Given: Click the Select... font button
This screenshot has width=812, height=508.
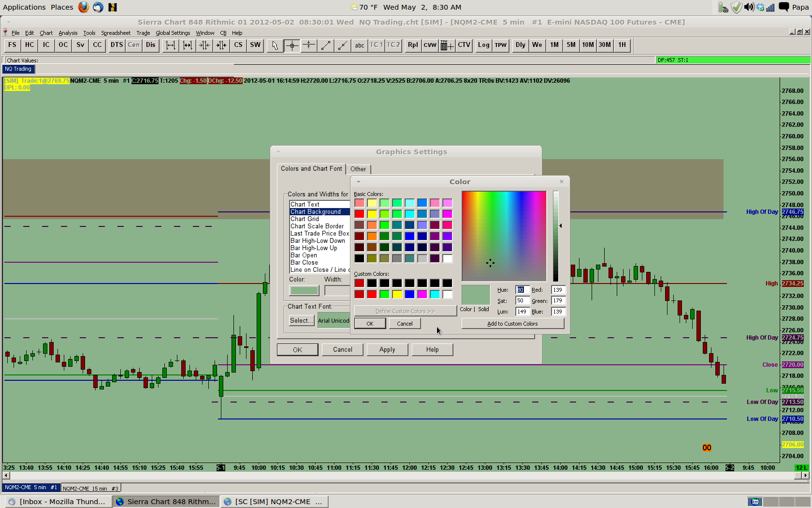Looking at the screenshot, I should (301, 320).
